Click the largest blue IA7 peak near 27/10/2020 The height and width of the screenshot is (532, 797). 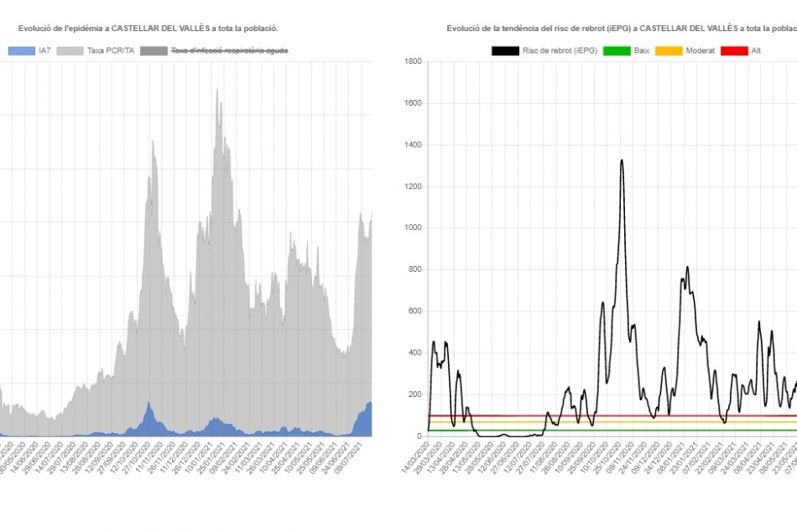click(x=149, y=404)
